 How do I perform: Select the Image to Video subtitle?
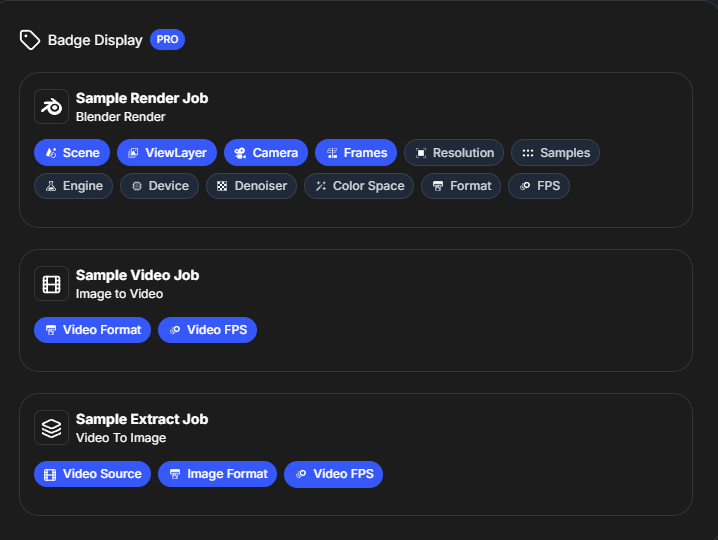119,294
